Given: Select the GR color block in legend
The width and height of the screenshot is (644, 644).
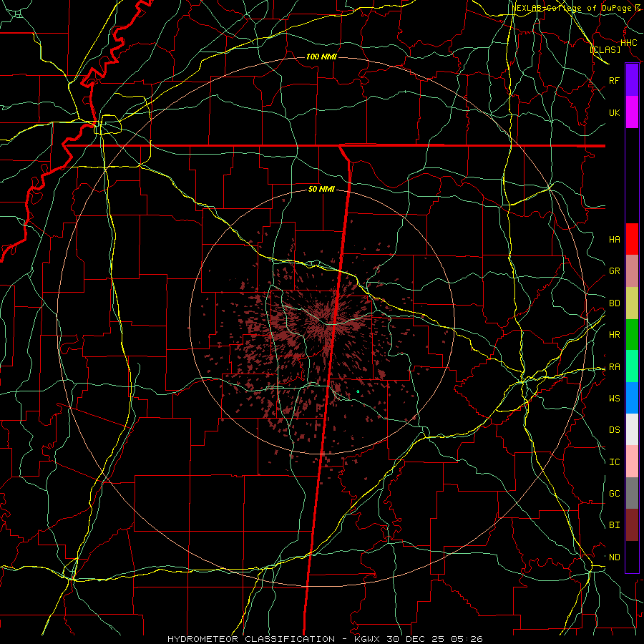Looking at the screenshot, I should point(632,271).
